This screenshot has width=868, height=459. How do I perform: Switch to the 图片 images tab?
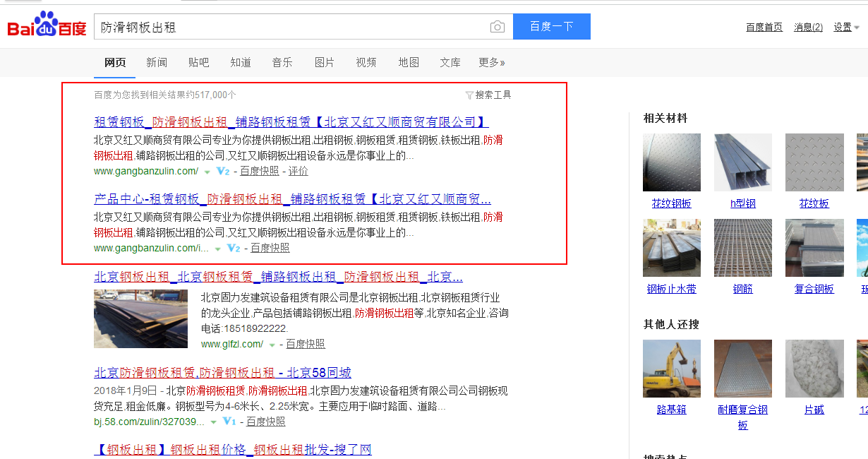(325, 62)
